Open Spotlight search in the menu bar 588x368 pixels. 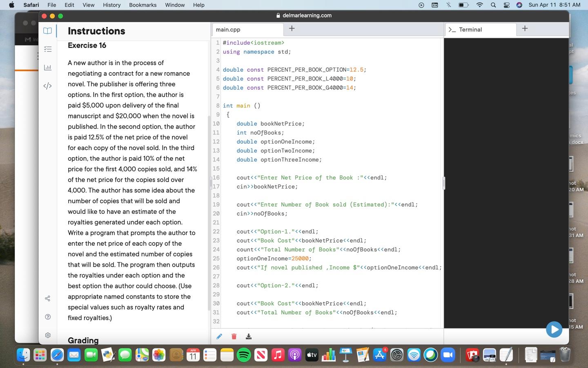click(x=493, y=5)
